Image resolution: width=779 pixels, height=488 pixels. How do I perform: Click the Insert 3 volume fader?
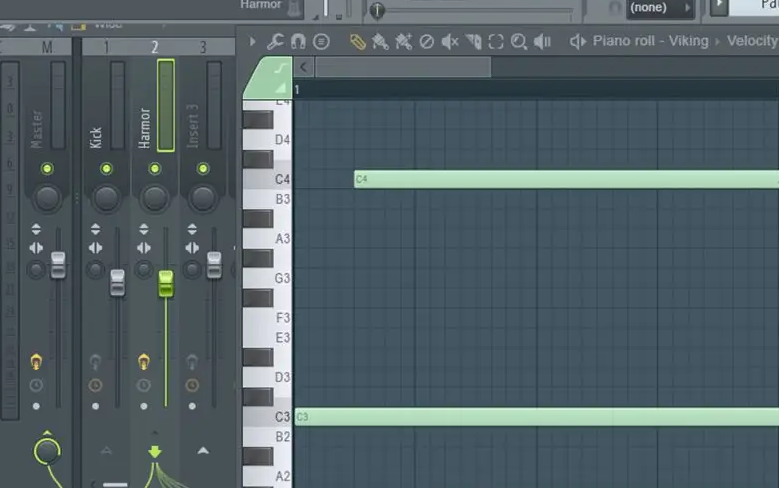pyautogui.click(x=214, y=265)
